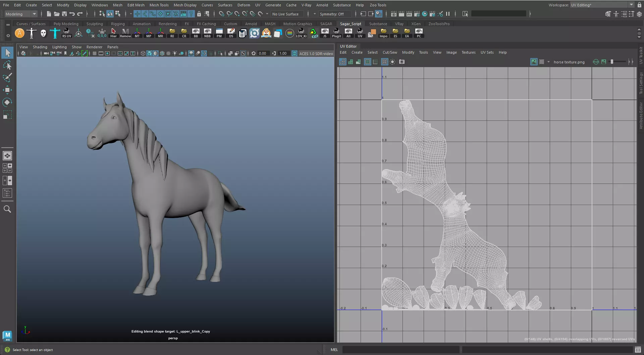Redo the last action
Screen dimensions: 644x355
click(x=79, y=14)
